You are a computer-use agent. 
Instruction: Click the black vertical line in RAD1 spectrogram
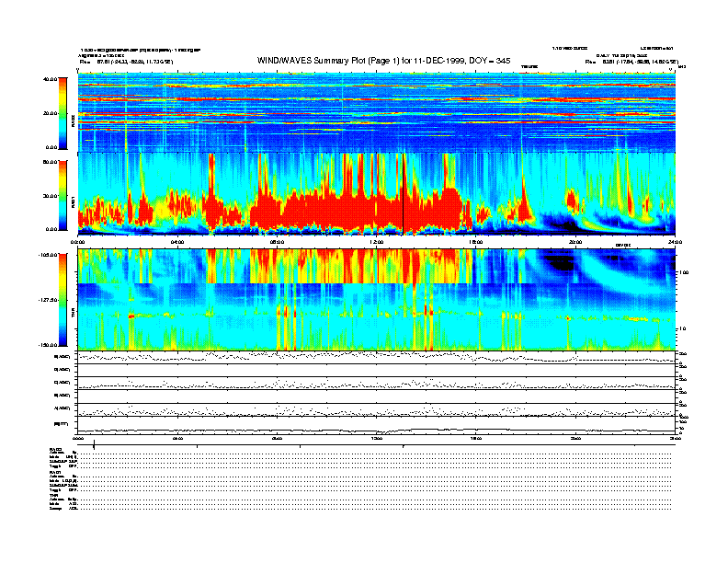coord(403,194)
